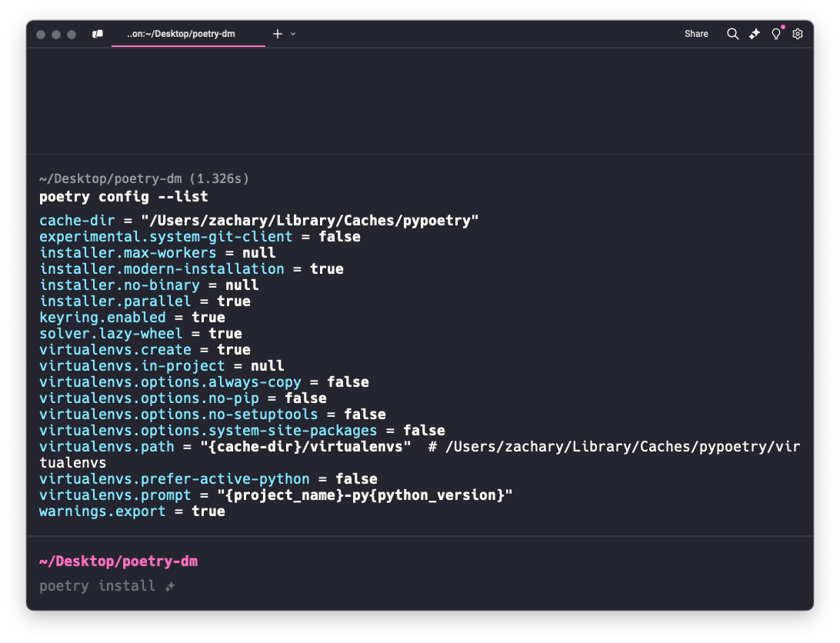This screenshot has width=840, height=643.
Task: Expand the new tab chevron dropdown
Action: click(293, 34)
